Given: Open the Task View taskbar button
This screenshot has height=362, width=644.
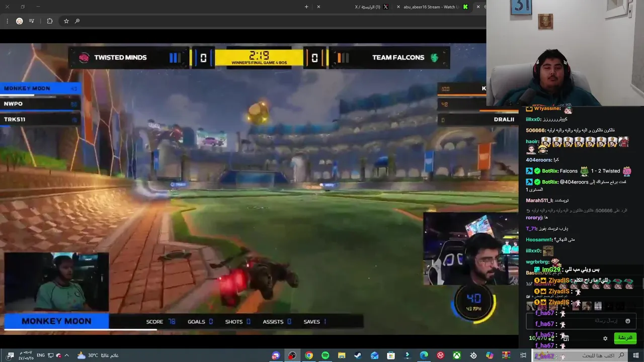Looking at the screenshot, I should (523, 355).
